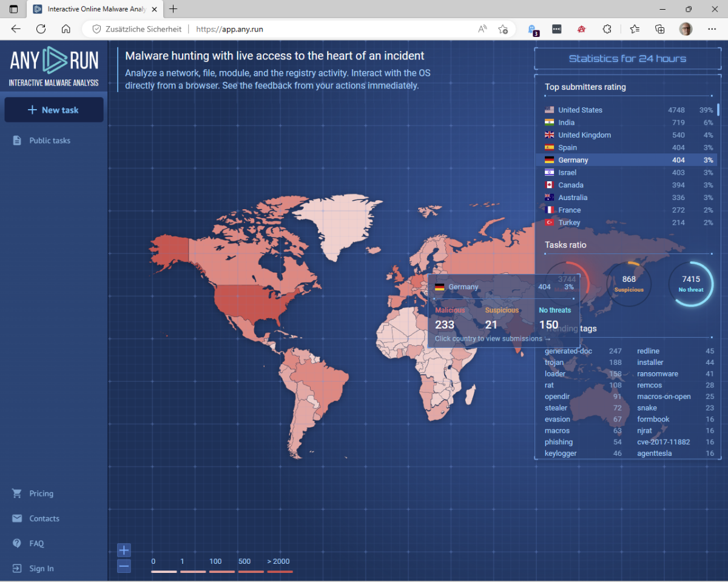Zoom out the map with minus button

click(x=124, y=566)
